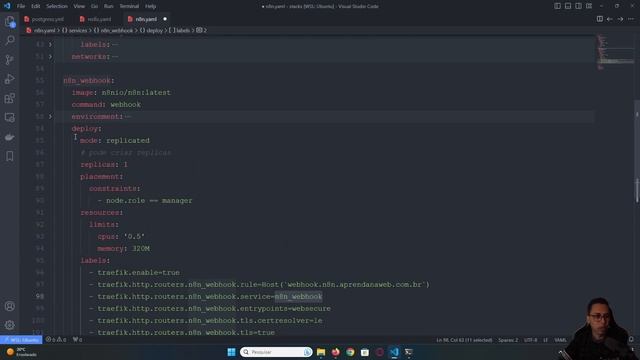Click the split editor right icon
Image resolution: width=640 pixels, height=360 pixels.
pos(600,19)
